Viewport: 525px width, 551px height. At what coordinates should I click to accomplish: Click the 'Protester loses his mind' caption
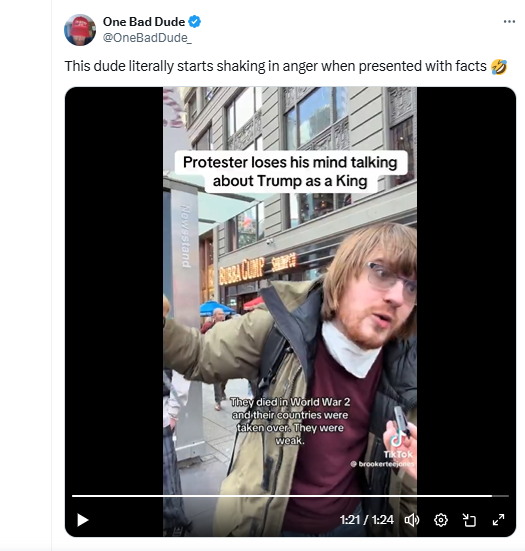tap(290, 171)
